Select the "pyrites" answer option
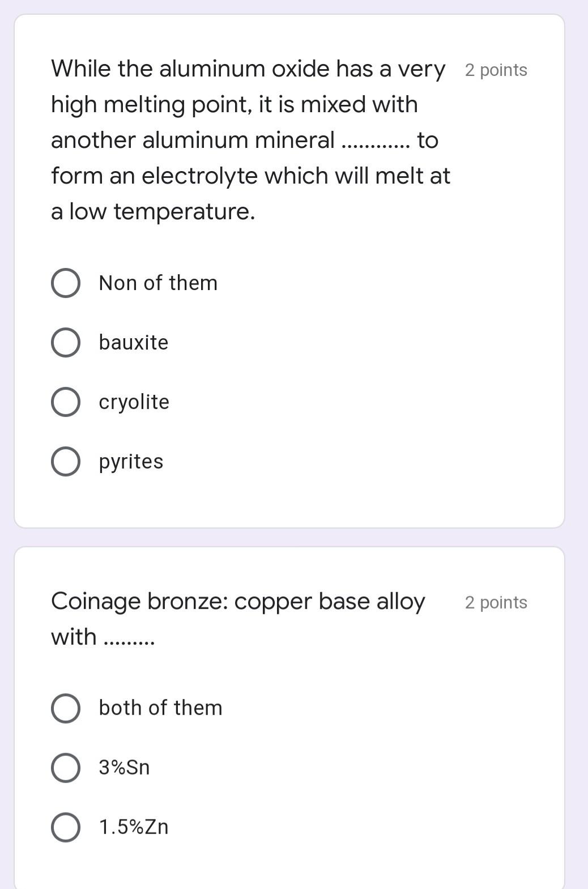Viewport: 588px width, 889px height. tap(130, 461)
